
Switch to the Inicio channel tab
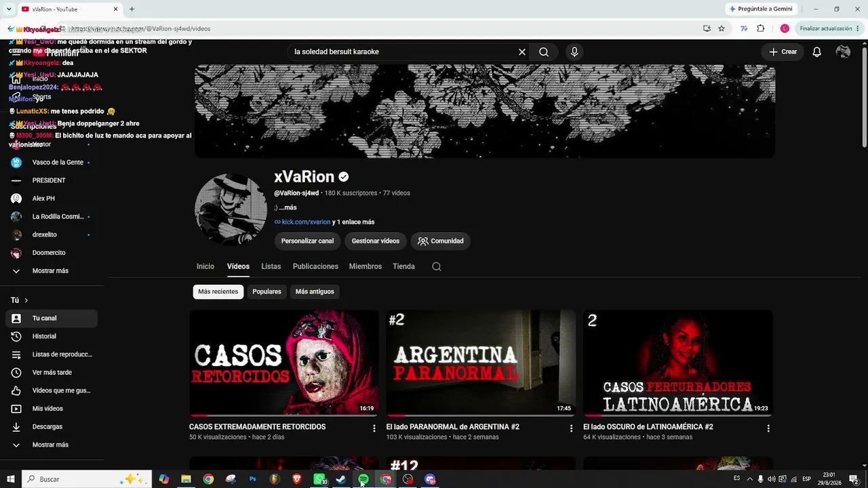[x=205, y=266]
